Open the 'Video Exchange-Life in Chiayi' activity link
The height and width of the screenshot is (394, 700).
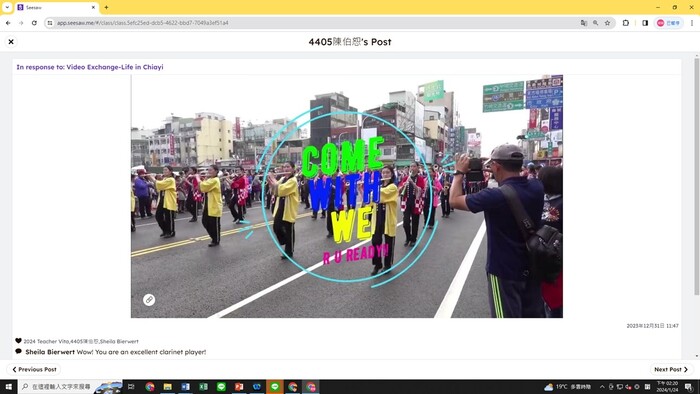pyautogui.click(x=115, y=67)
